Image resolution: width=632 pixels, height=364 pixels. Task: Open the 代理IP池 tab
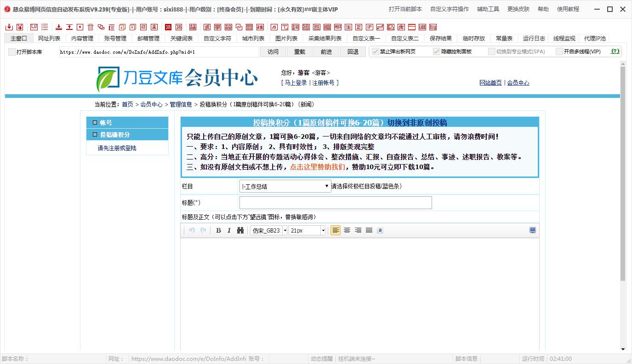[595, 39]
